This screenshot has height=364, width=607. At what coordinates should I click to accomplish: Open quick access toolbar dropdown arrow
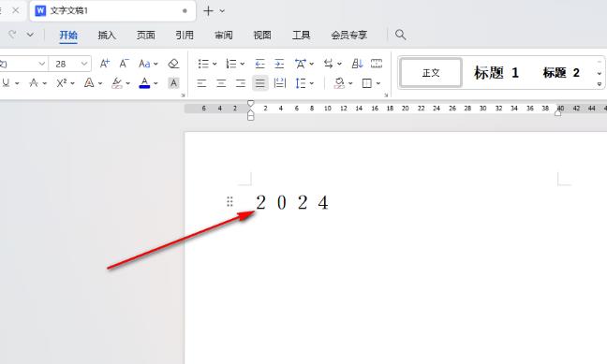pos(30,35)
